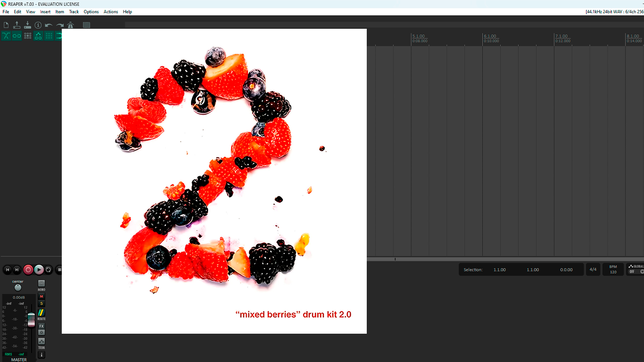Open master track FX chain

pyautogui.click(x=41, y=326)
